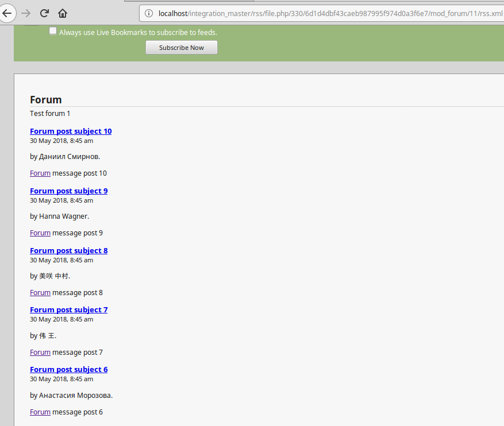This screenshot has width=504, height=426.
Task: Follow Forum link in message post 7
Action: (40, 353)
